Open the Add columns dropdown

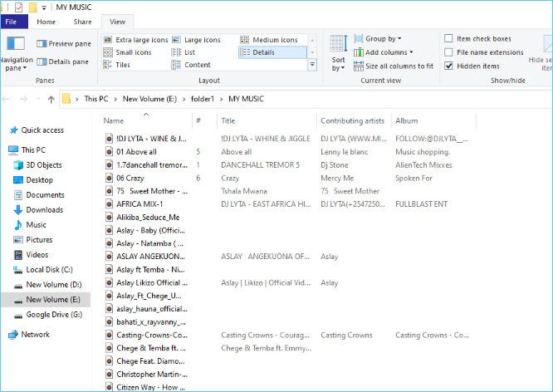[x=385, y=52]
